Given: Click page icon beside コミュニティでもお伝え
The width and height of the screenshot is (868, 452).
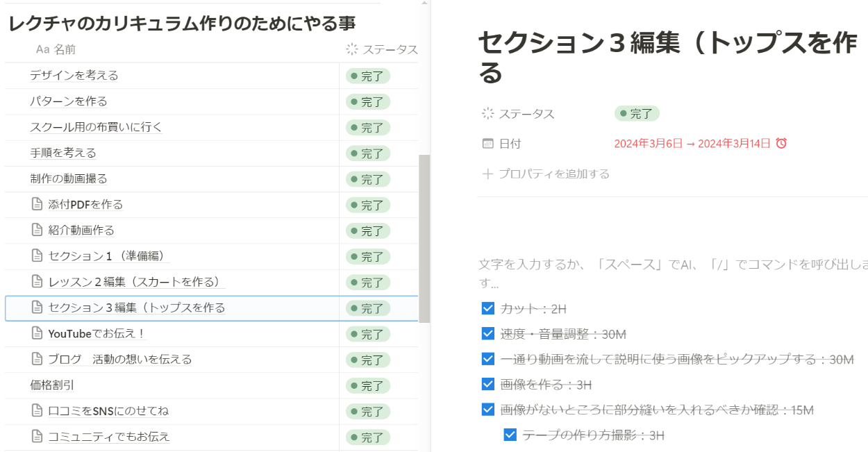Looking at the screenshot, I should [x=37, y=437].
